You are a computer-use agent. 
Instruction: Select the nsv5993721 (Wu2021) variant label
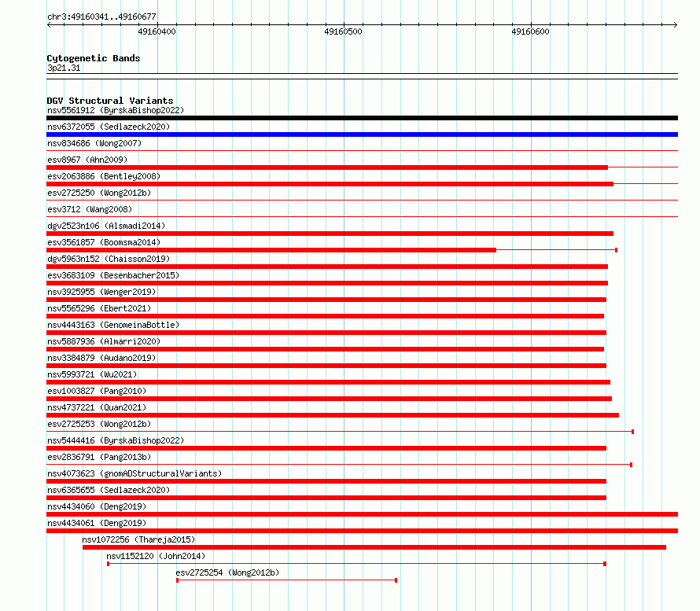92,374
